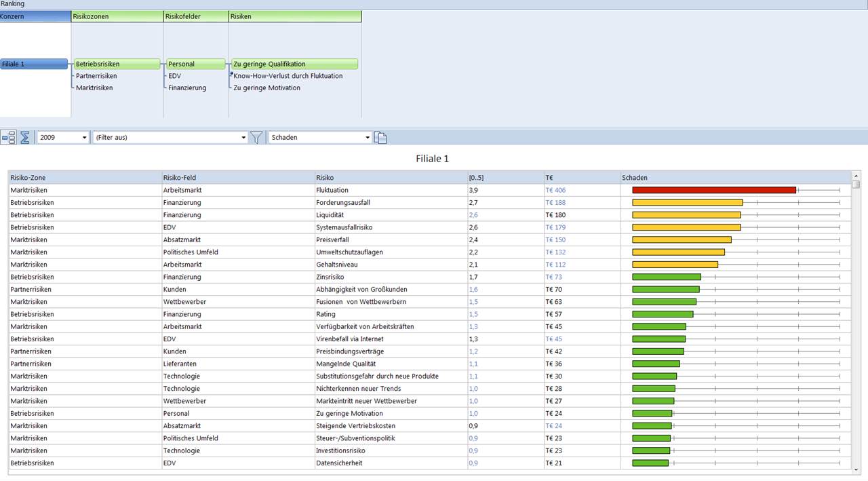Select 'Fusionen von Wettbewerbern' cell
The image size is (868, 481).
tap(391, 301)
